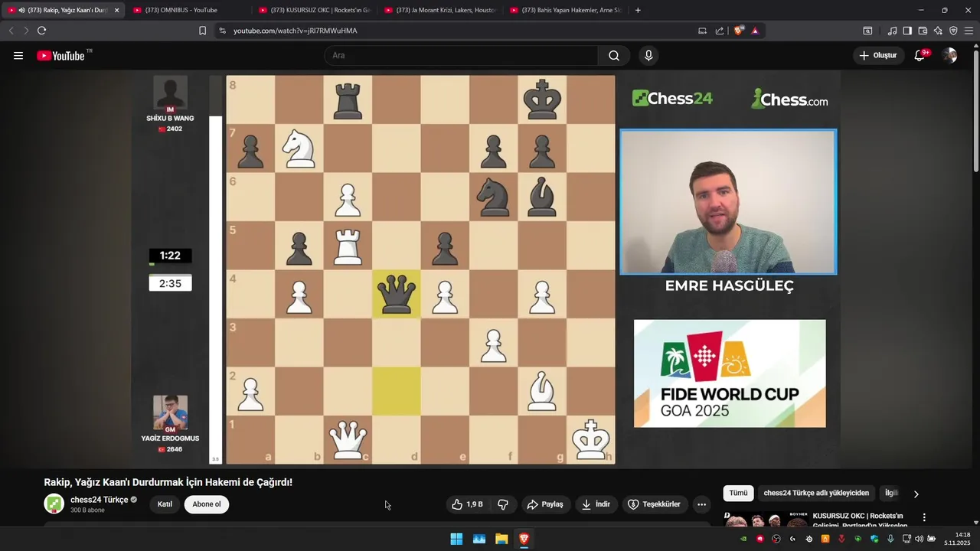Click the video title text
This screenshot has height=551, width=980.
coord(168,482)
